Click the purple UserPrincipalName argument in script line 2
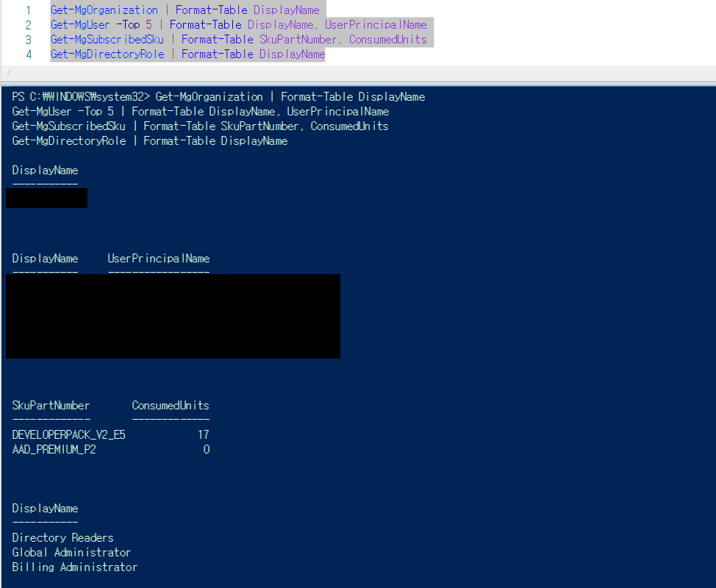Screen dimensions: 716x588 coord(376,25)
